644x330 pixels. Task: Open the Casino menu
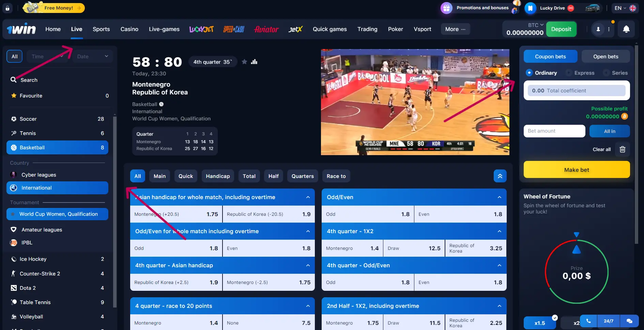[129, 29]
